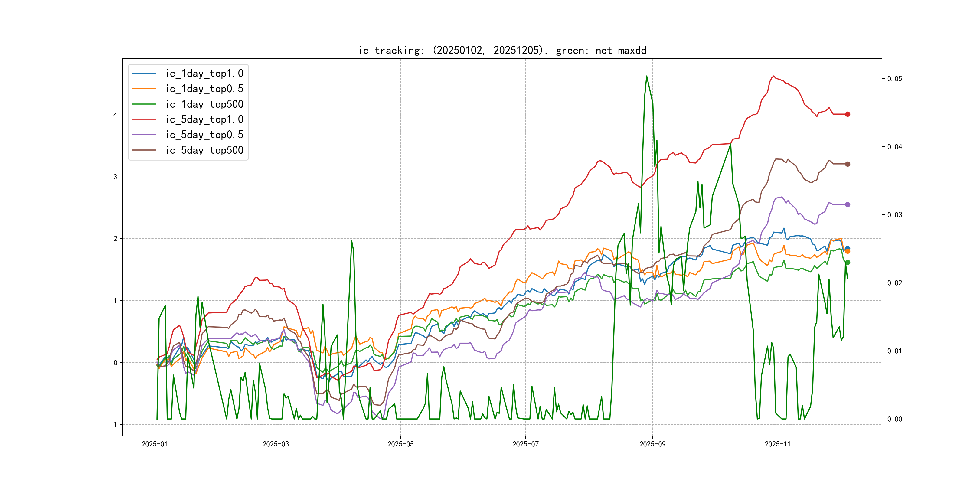Click the 2025-11 x-axis tick label
The width and height of the screenshot is (980, 490).
pos(778,444)
